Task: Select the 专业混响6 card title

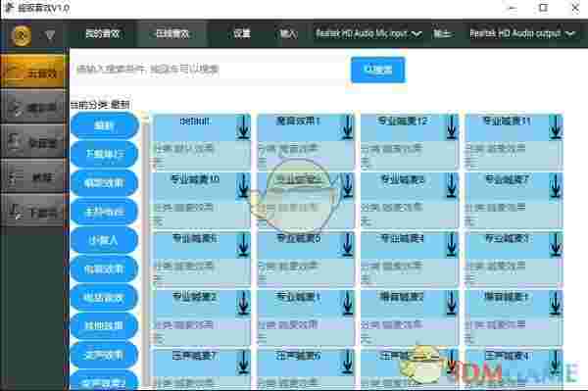Action: [x=195, y=238]
